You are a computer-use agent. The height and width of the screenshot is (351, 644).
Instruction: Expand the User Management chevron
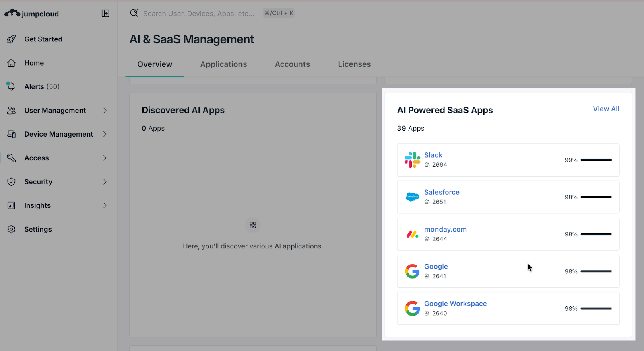(x=105, y=110)
